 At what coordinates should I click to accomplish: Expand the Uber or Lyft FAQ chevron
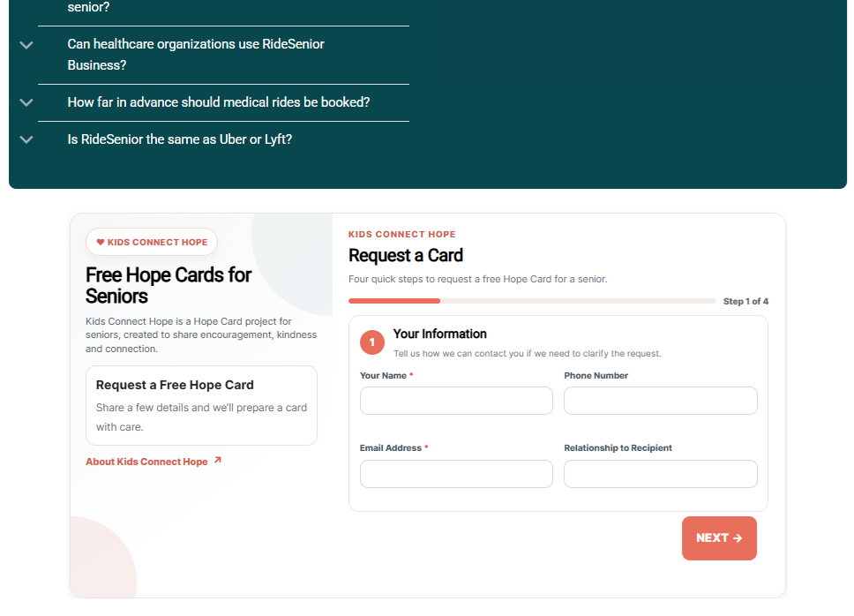pyautogui.click(x=26, y=139)
